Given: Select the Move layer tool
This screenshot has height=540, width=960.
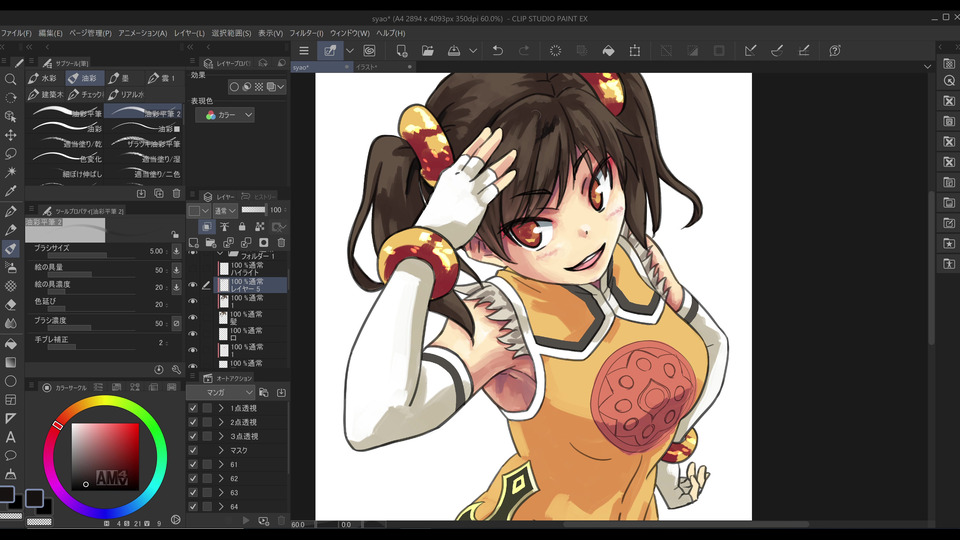Looking at the screenshot, I should pyautogui.click(x=10, y=135).
